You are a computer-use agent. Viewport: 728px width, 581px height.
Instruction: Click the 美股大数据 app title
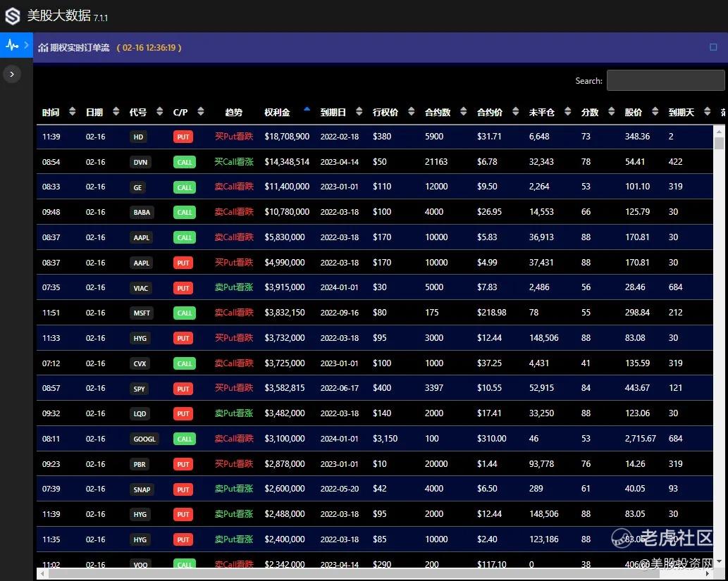click(x=58, y=15)
